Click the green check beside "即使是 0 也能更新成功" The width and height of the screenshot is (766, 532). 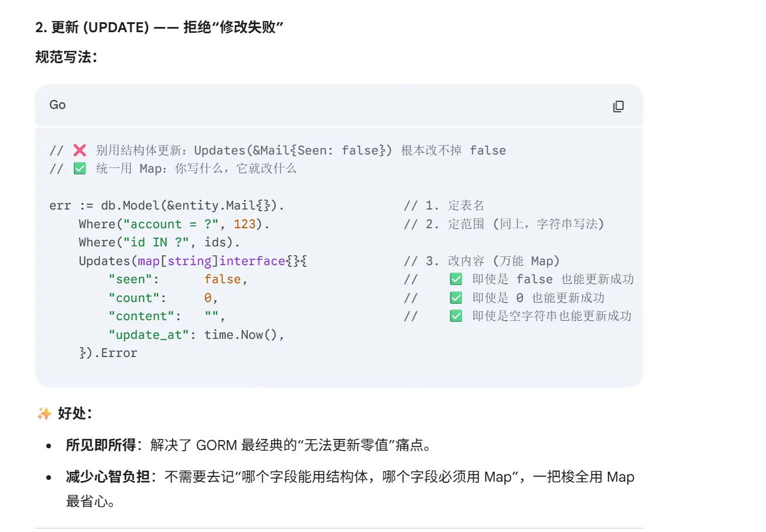pos(456,298)
